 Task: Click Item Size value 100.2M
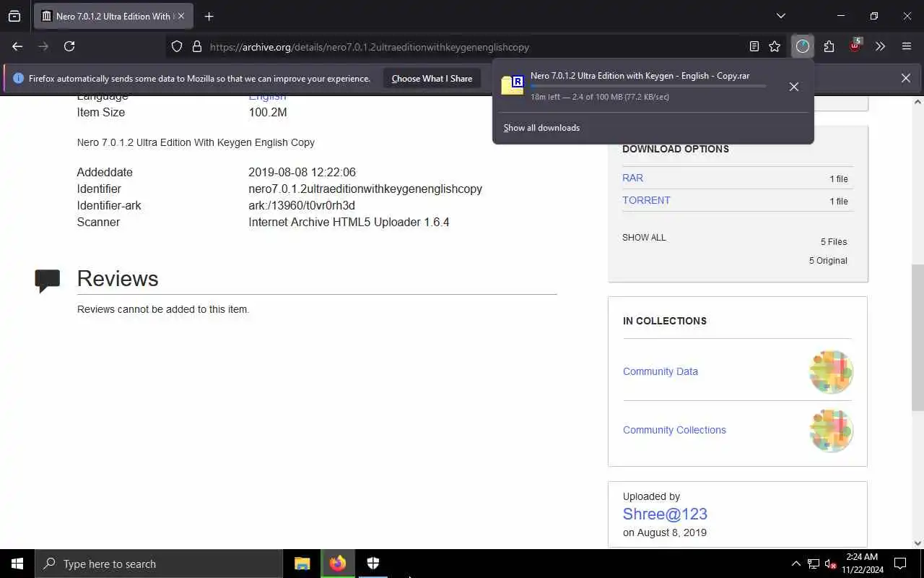[x=268, y=112]
